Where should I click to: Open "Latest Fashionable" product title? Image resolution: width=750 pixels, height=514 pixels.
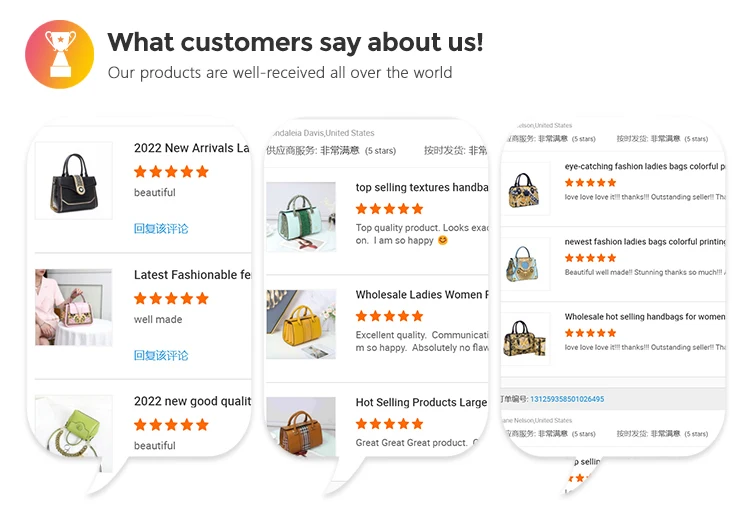pyautogui.click(x=191, y=275)
